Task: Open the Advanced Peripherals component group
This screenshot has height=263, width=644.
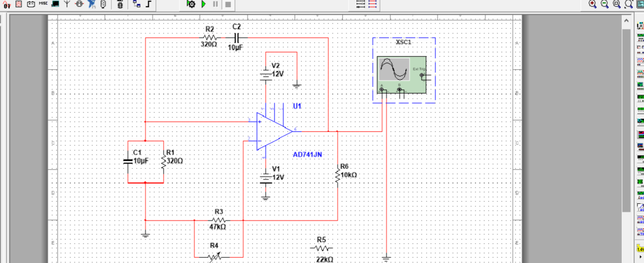Action: (x=55, y=4)
